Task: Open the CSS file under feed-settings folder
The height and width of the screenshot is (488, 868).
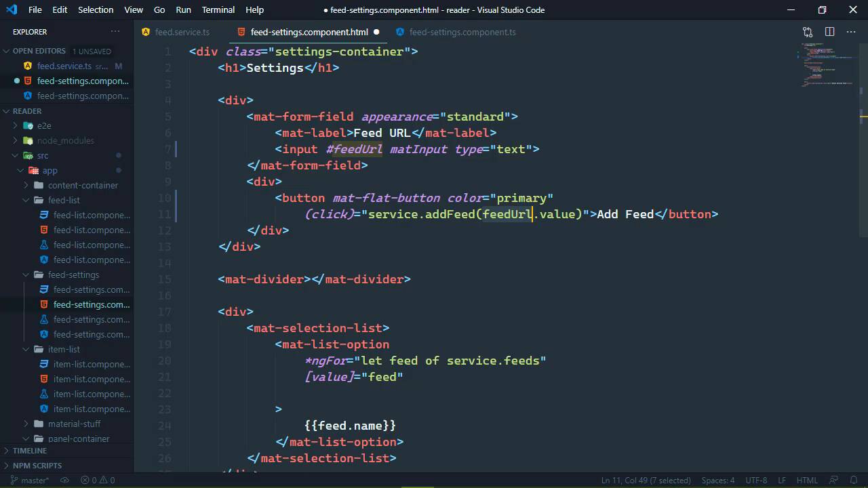Action: pyautogui.click(x=66, y=289)
